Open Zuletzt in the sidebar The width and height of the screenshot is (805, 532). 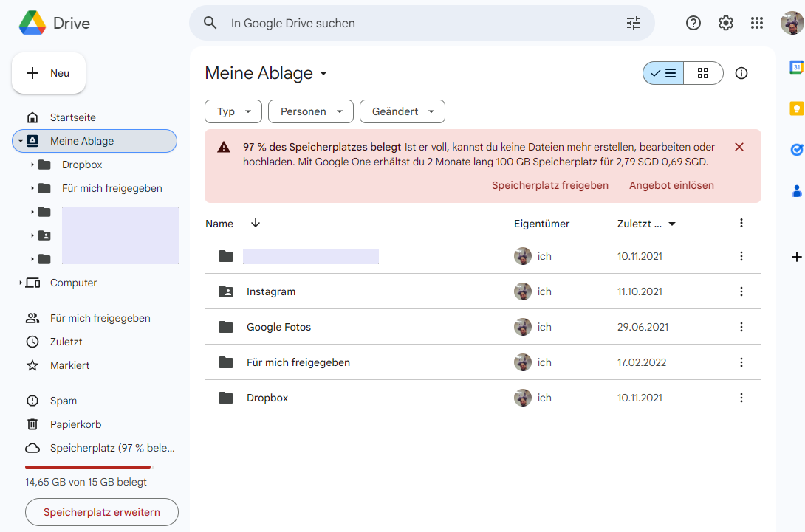click(x=66, y=342)
